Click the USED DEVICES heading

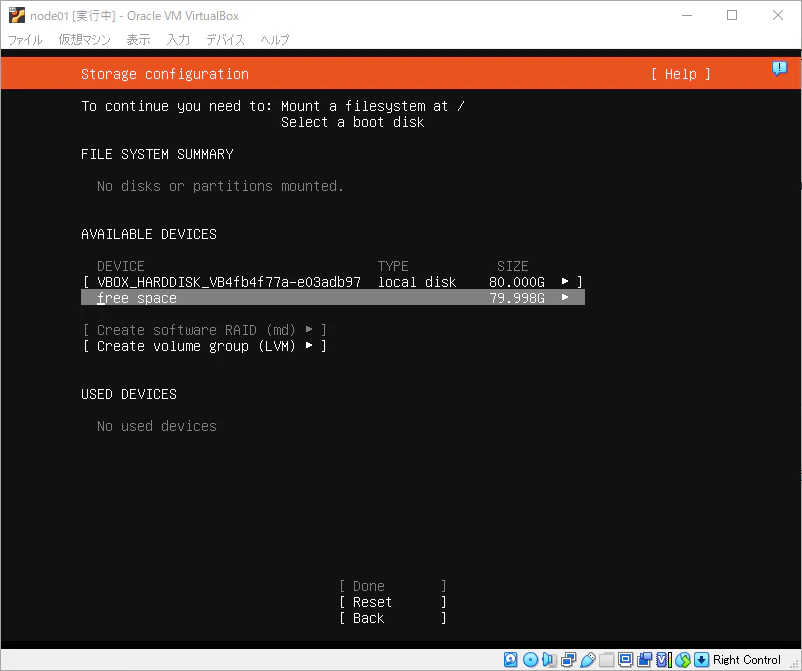[129, 394]
